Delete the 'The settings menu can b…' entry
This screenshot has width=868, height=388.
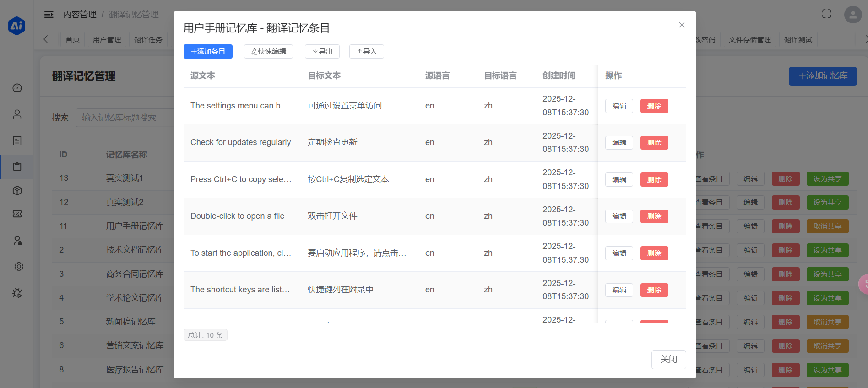pos(654,106)
